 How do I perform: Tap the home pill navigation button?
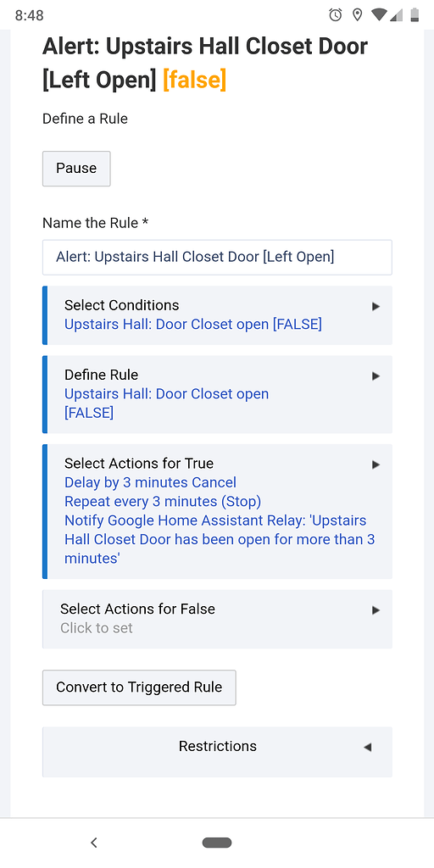point(217,843)
